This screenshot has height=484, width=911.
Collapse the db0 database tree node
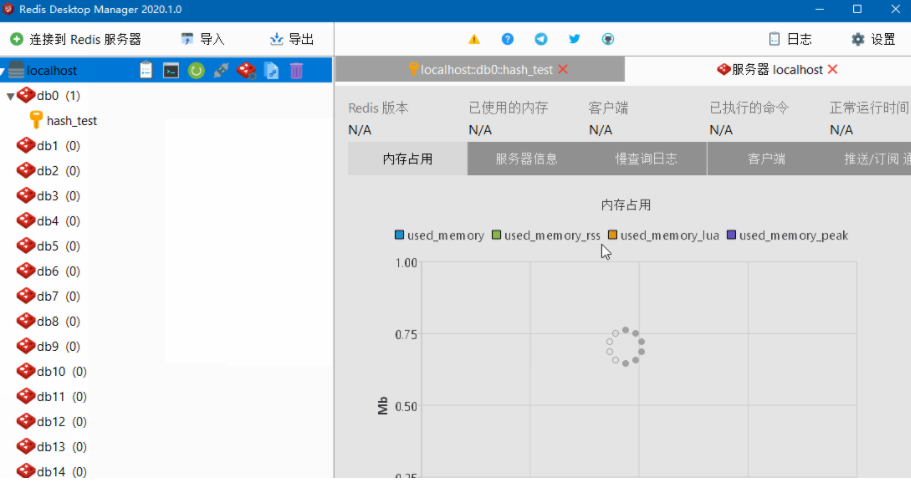click(10, 96)
